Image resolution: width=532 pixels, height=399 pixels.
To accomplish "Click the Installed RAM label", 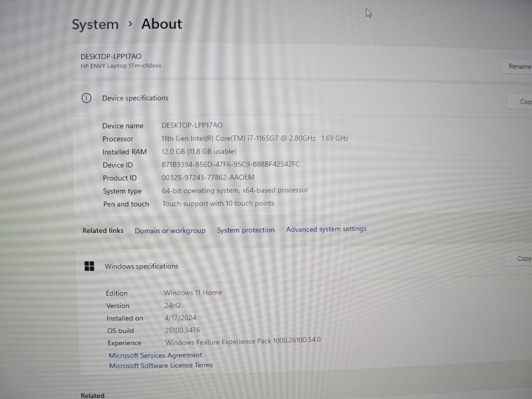I will [x=124, y=152].
